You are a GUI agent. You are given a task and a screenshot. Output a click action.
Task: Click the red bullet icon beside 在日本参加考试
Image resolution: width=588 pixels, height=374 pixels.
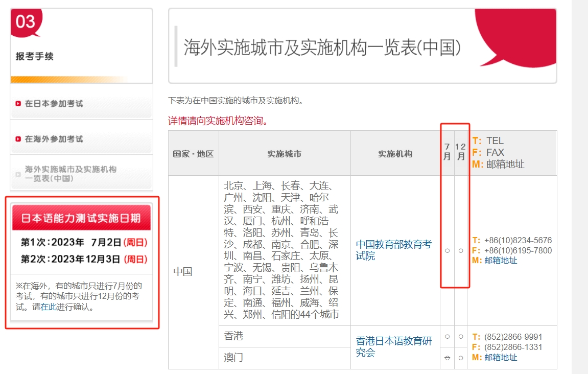(x=18, y=104)
